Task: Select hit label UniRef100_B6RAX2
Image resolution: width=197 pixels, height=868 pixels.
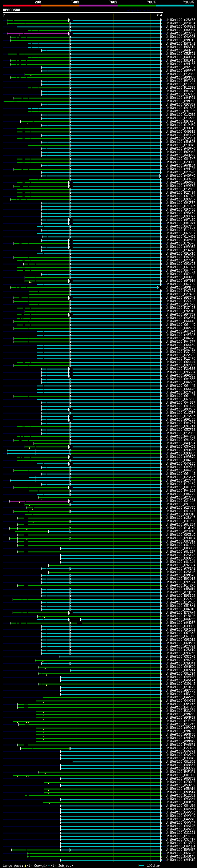Action: [180, 152]
